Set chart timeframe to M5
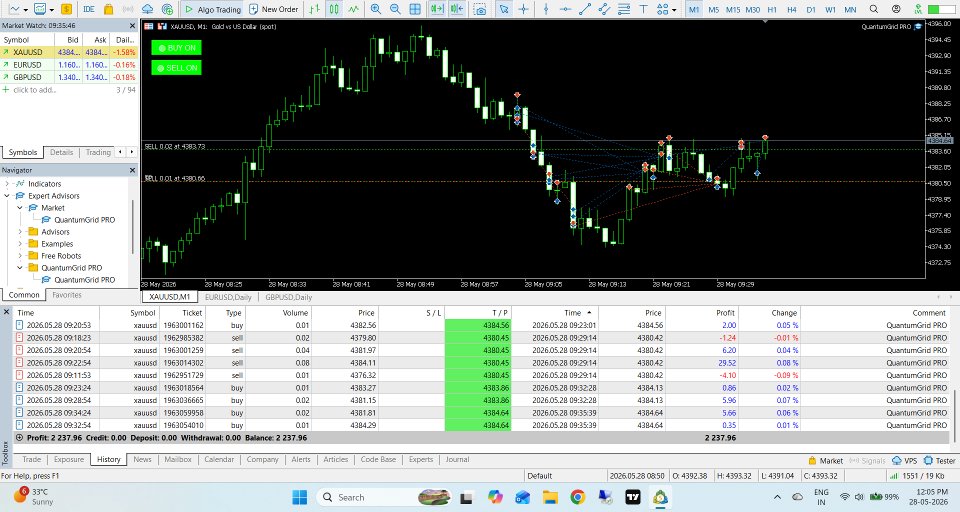This screenshot has width=960, height=512. point(713,9)
